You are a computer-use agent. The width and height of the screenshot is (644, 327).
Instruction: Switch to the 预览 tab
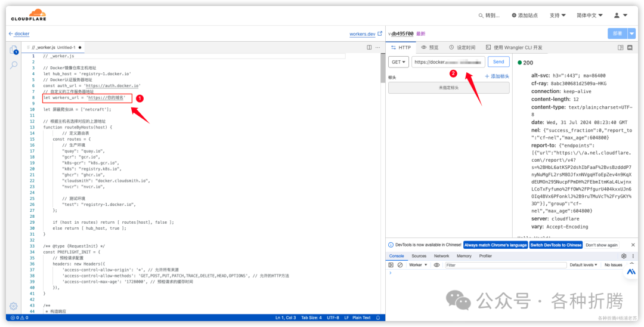click(430, 48)
